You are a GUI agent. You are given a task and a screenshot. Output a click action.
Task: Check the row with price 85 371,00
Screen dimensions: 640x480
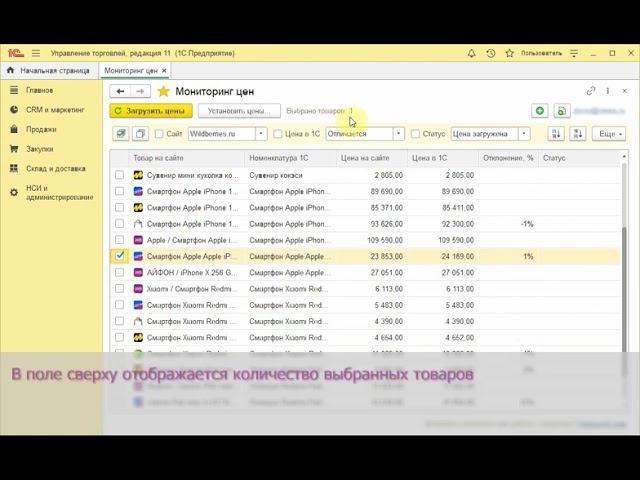coord(119,207)
